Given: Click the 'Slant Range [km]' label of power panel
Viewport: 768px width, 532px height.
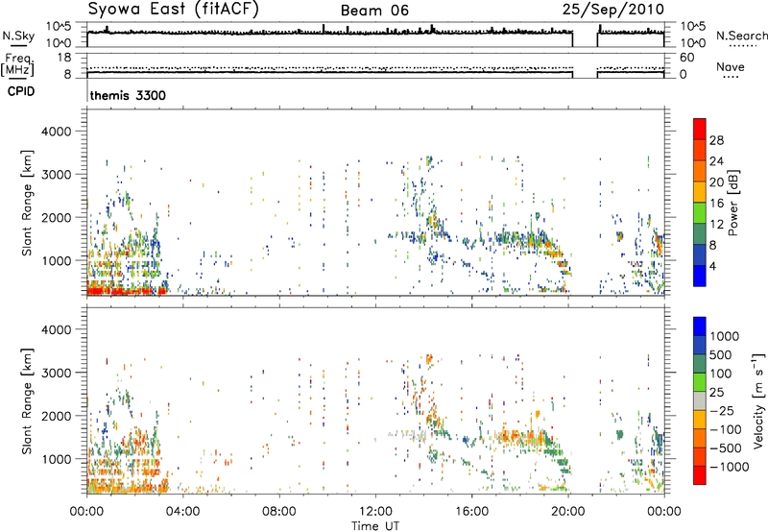Looking at the screenshot, I should pos(27,203).
